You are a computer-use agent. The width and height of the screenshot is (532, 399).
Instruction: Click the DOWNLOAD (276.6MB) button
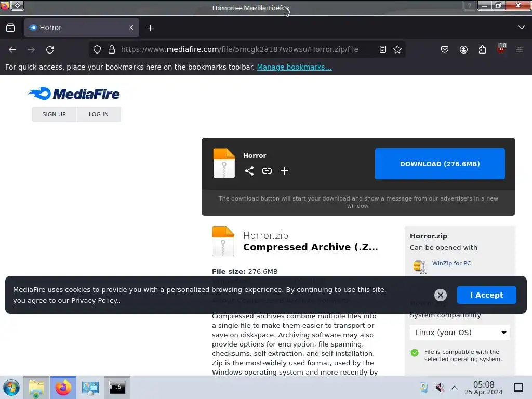coord(440,164)
